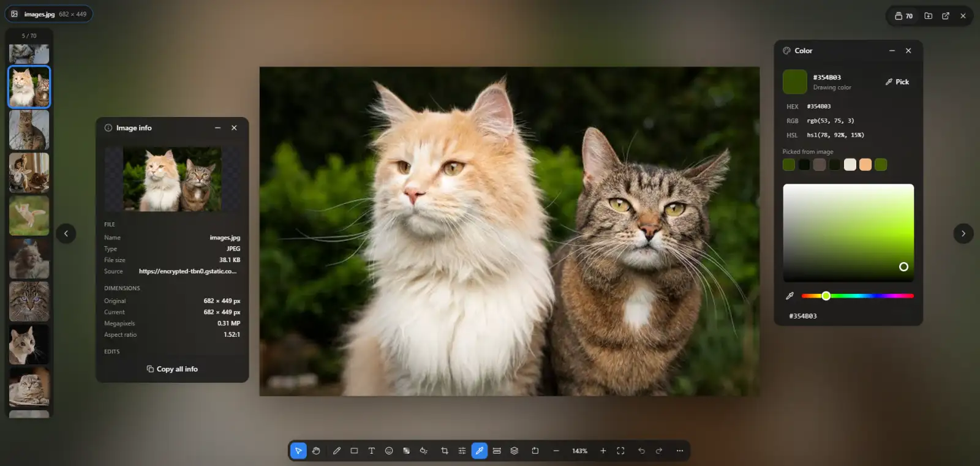This screenshot has width=980, height=466.
Task: Click the source URL https://encrypted-tbn0.gstatic.co...
Action: 187,271
